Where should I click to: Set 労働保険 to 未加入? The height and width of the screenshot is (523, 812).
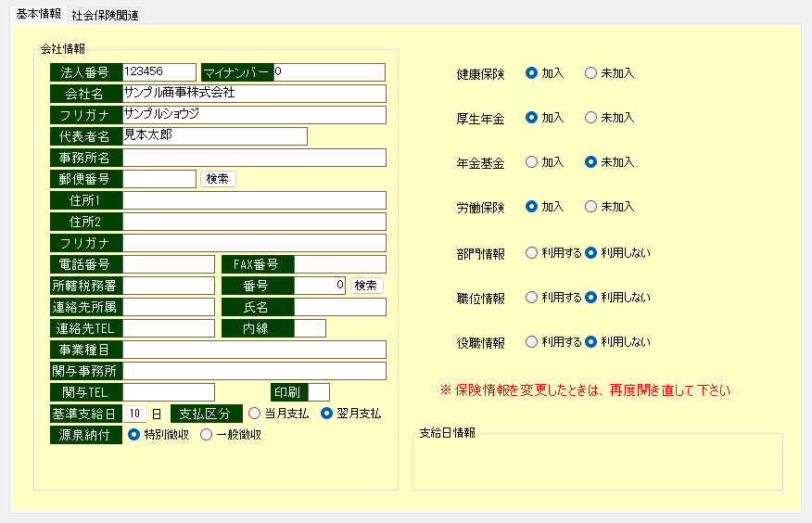[591, 207]
